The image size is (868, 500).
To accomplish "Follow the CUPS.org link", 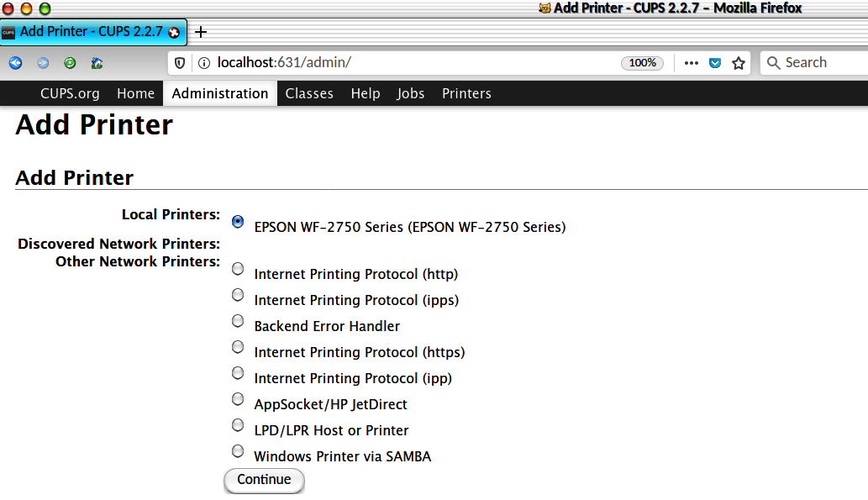I will click(x=70, y=93).
